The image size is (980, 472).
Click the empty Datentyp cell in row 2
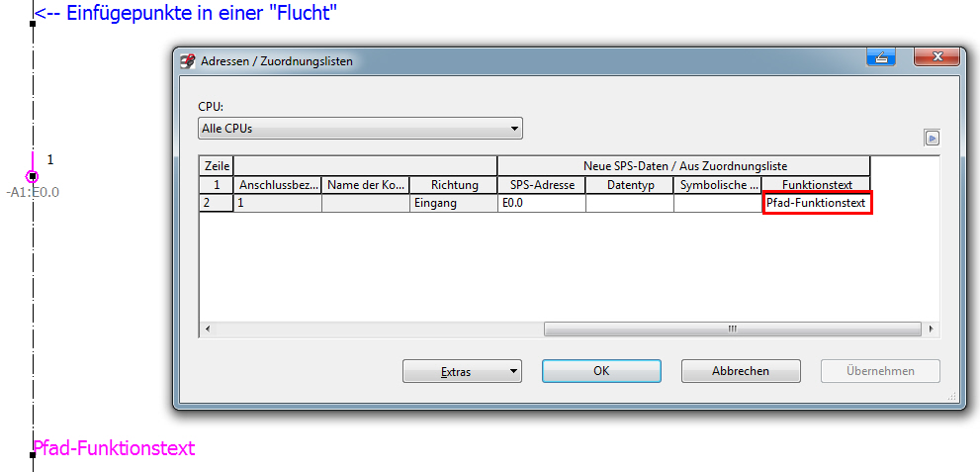(x=629, y=203)
